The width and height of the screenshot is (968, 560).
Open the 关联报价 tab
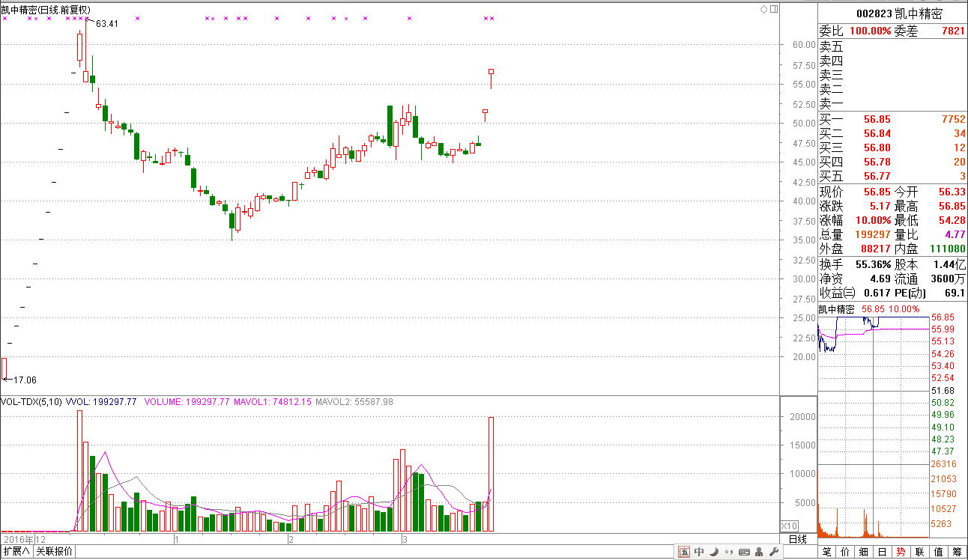click(x=54, y=552)
